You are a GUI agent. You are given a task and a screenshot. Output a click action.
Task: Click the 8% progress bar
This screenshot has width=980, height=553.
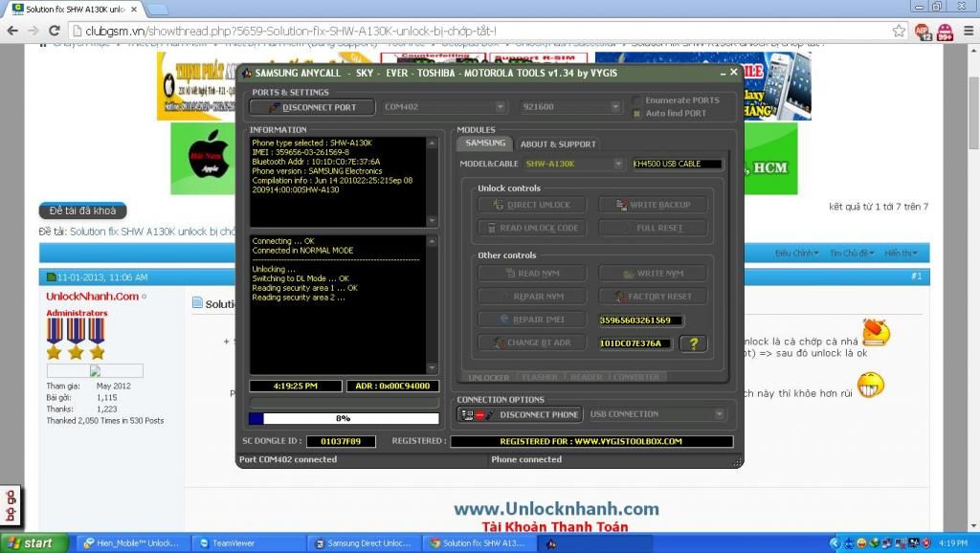pyautogui.click(x=344, y=418)
